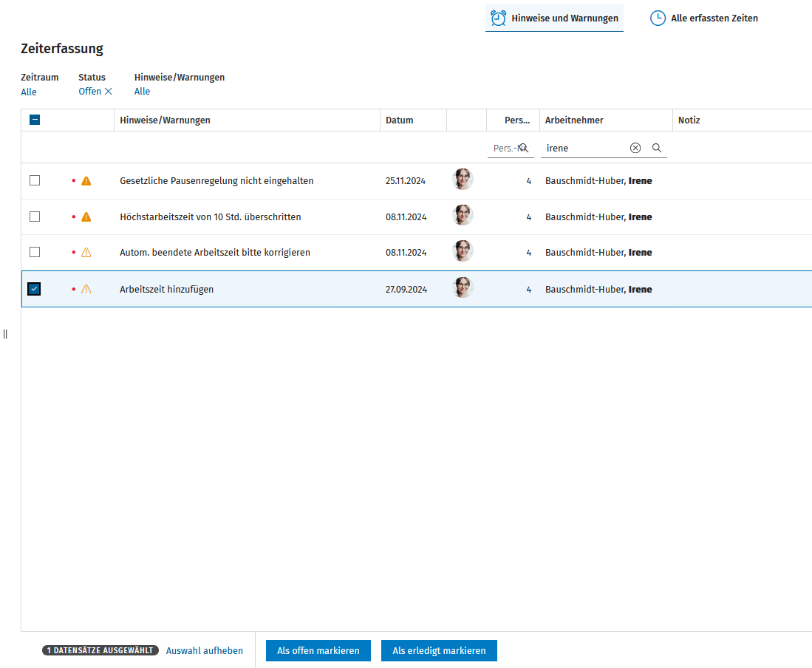Uncheck the Arbeitszeit hinzufügen row checkbox

click(x=34, y=289)
